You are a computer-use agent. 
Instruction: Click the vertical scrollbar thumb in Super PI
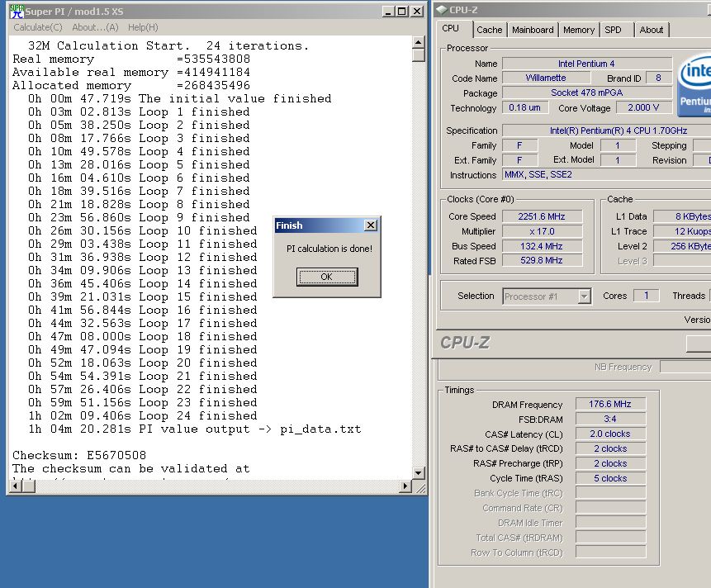(419, 55)
